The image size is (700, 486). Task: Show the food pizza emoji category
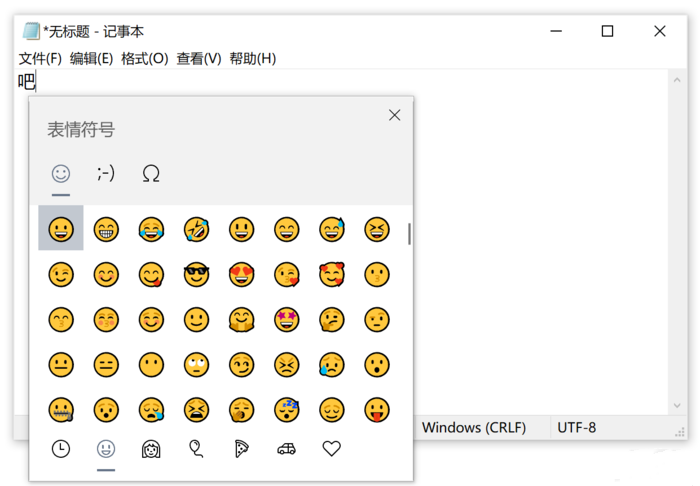pos(241,449)
